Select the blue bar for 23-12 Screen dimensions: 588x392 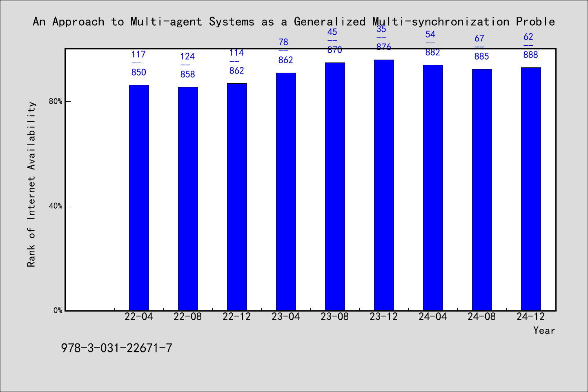pyautogui.click(x=384, y=185)
